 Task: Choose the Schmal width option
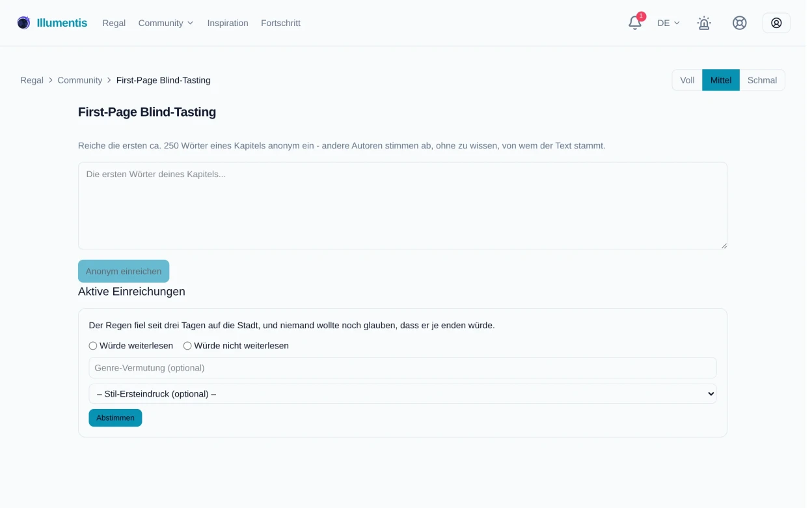(x=762, y=80)
